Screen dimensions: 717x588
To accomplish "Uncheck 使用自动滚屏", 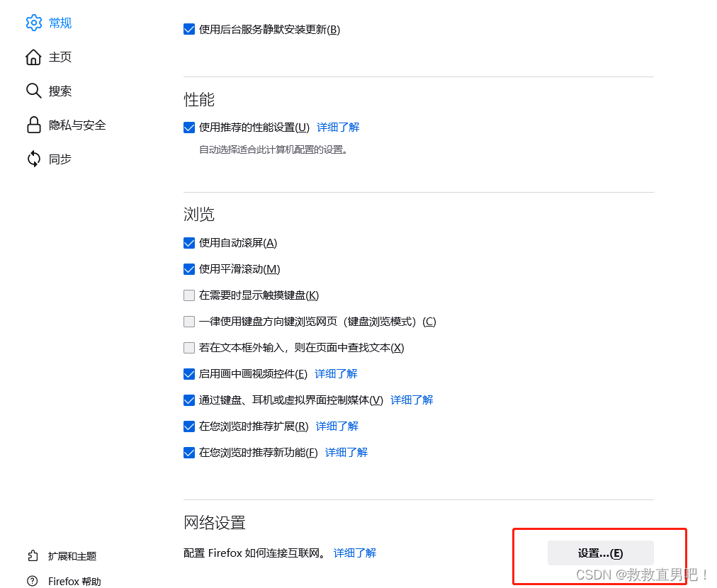I will pos(189,242).
